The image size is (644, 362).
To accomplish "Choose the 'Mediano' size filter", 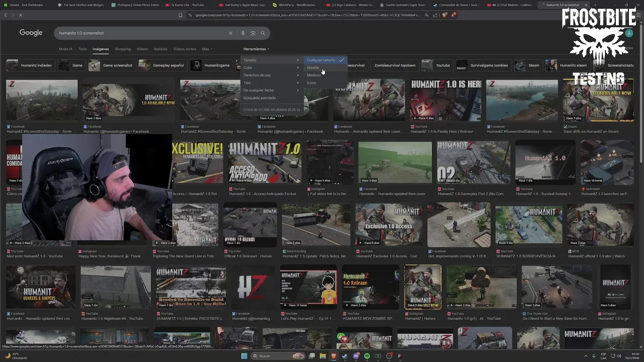I will [326, 75].
